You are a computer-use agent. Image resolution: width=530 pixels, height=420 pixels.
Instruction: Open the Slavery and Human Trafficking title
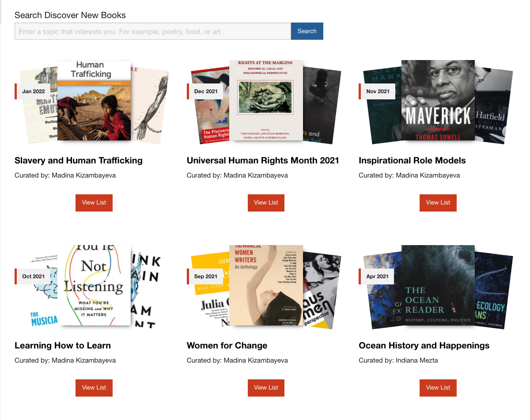(x=79, y=160)
